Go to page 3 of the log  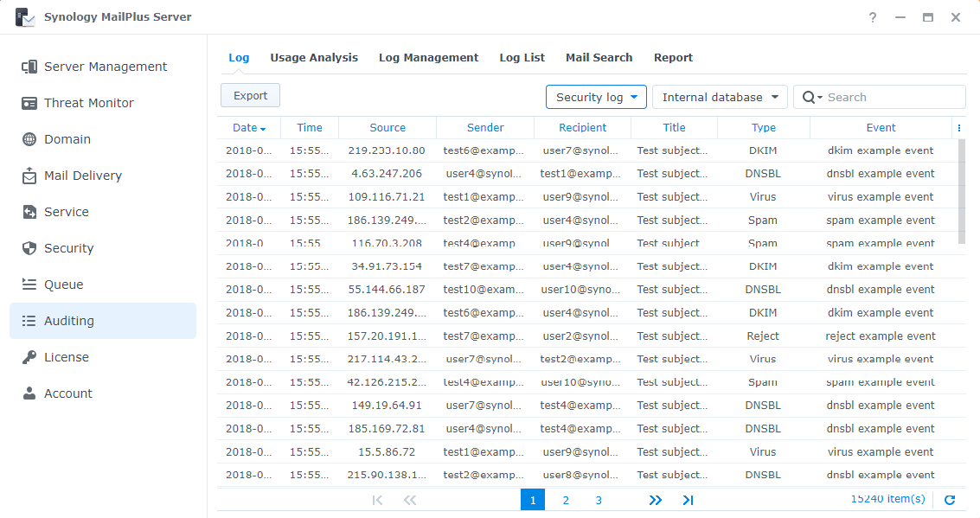(599, 500)
